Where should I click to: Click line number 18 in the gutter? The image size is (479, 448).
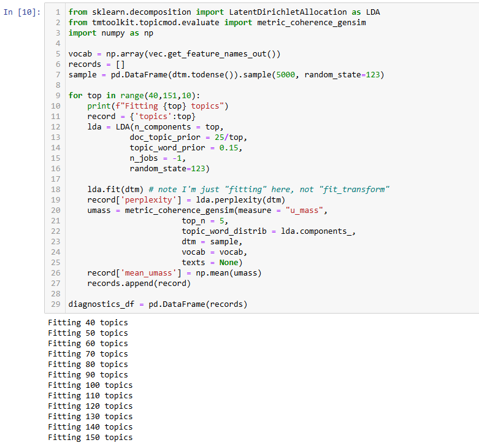click(x=56, y=190)
